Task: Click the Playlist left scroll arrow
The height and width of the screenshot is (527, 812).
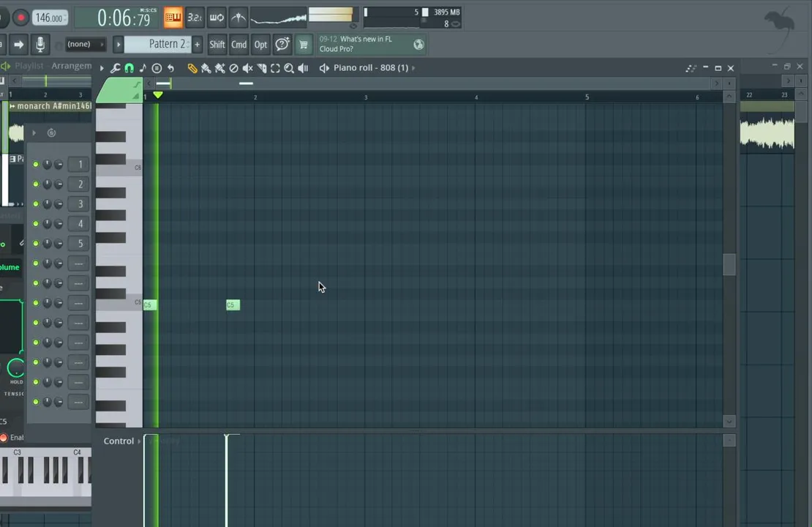Action: 14,81
